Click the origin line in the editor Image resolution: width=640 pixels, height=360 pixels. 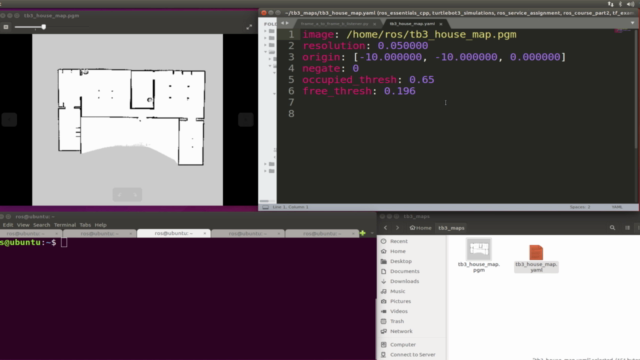[x=434, y=57]
